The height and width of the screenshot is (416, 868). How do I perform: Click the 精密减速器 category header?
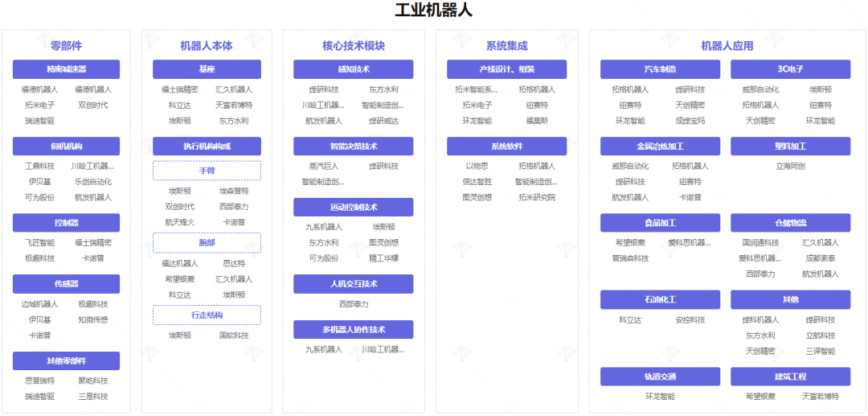(66, 69)
